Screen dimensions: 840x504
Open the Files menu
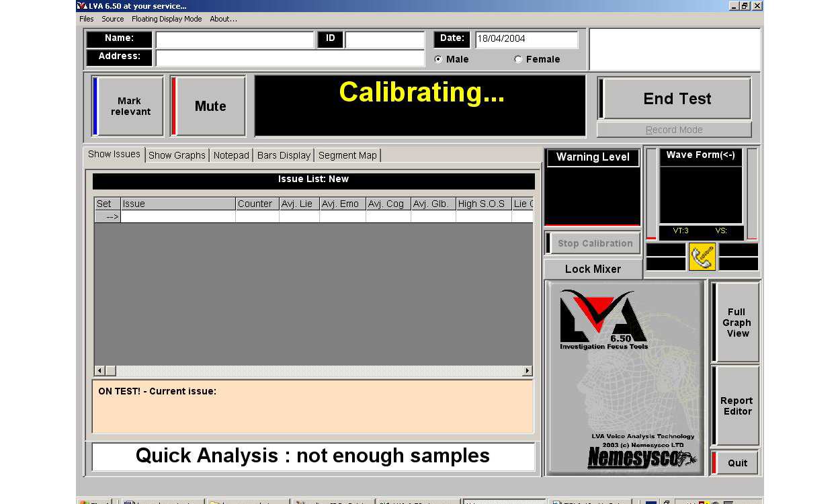coord(87,19)
